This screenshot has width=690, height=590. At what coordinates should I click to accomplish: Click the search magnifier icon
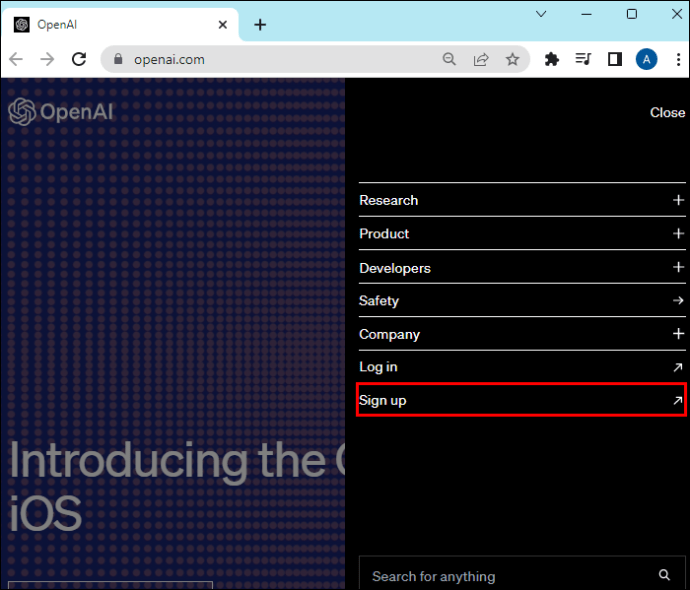[x=664, y=575]
